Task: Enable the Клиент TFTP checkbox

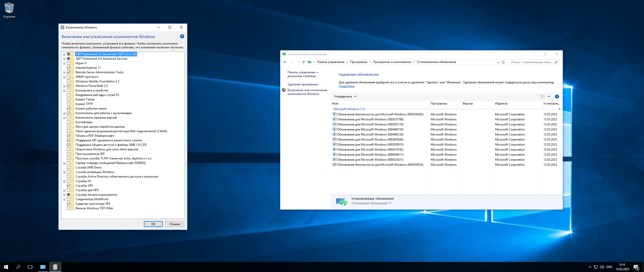Action: coord(68,104)
